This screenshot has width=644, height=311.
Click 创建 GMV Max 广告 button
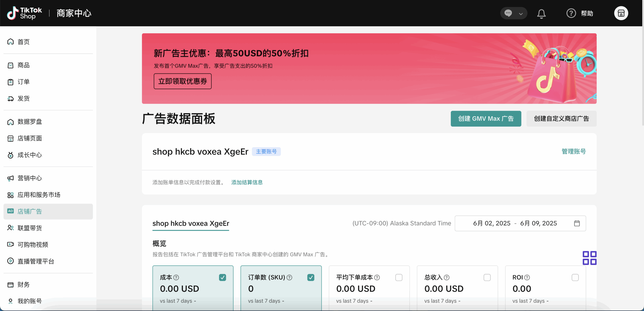pyautogui.click(x=486, y=119)
